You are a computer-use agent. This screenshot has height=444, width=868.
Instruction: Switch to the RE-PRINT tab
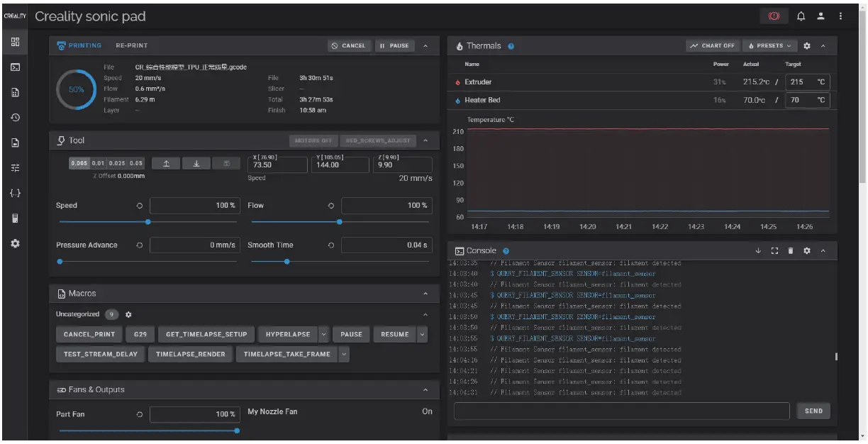pyautogui.click(x=132, y=46)
